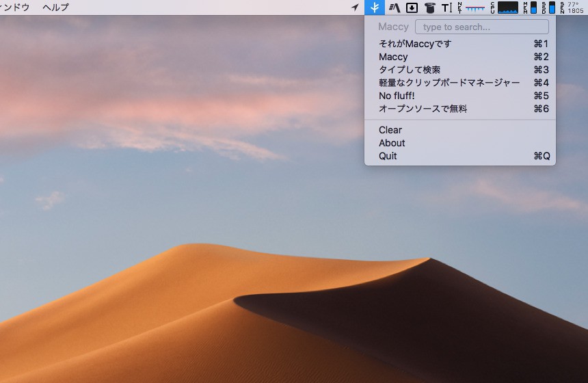Select clipboard entry 'Maccy' with ⌘2

point(460,57)
